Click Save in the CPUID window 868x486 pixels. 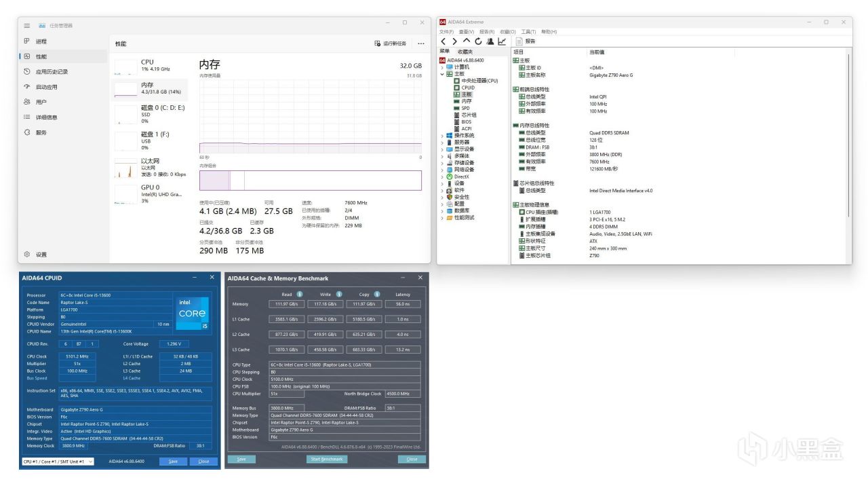pos(173,462)
